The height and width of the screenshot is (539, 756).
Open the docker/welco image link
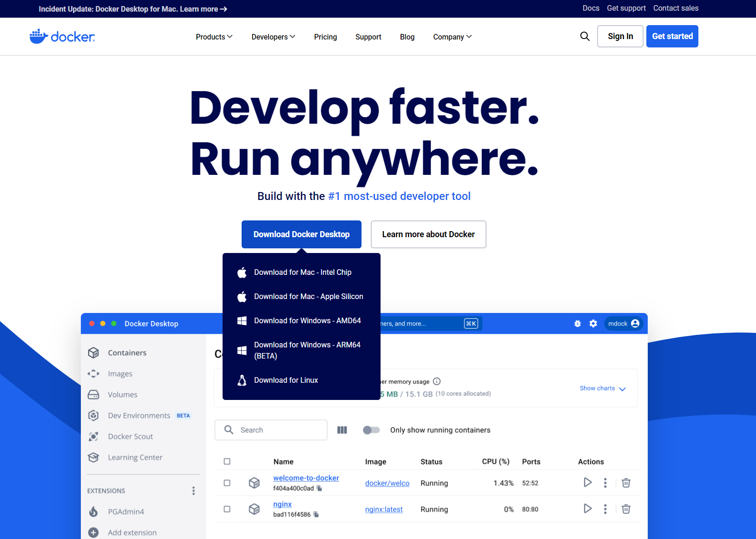pos(388,483)
